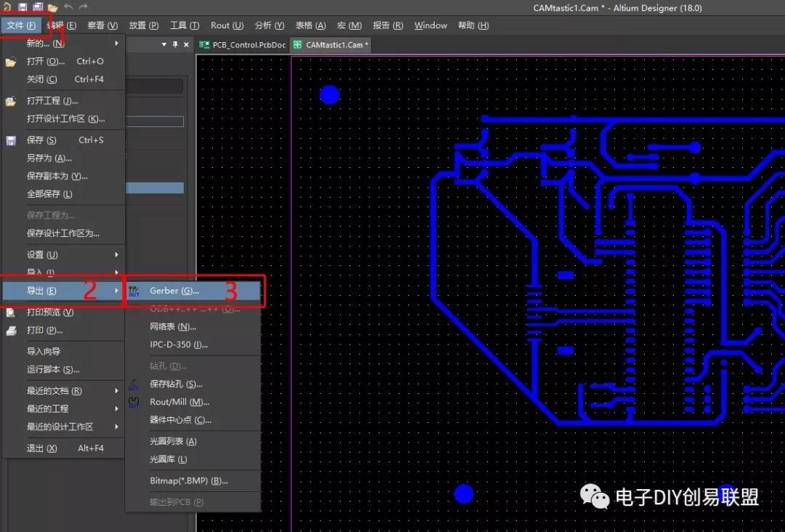Switch to the CAMtastic1.Cam tab
Viewport: 785px width, 532px height.
[x=331, y=44]
